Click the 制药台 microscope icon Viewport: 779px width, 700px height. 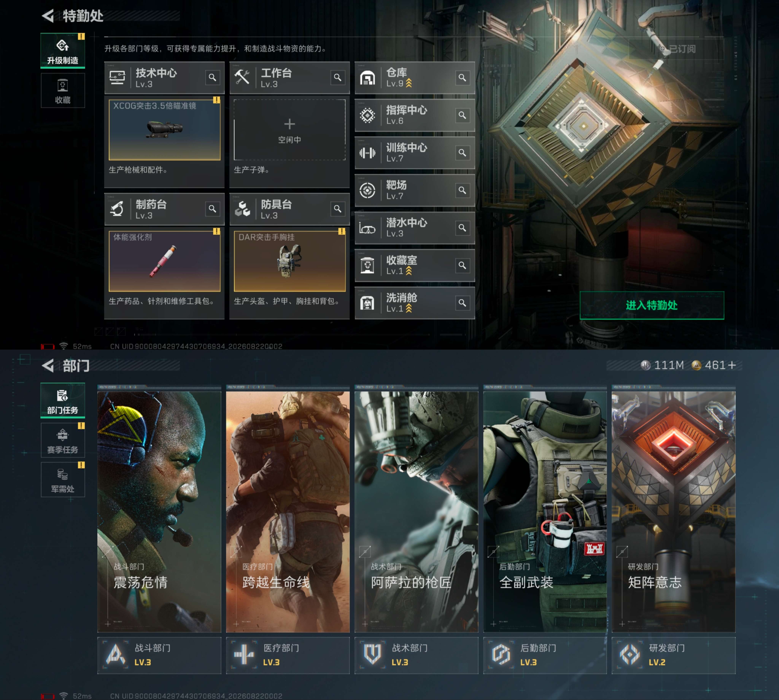click(117, 209)
